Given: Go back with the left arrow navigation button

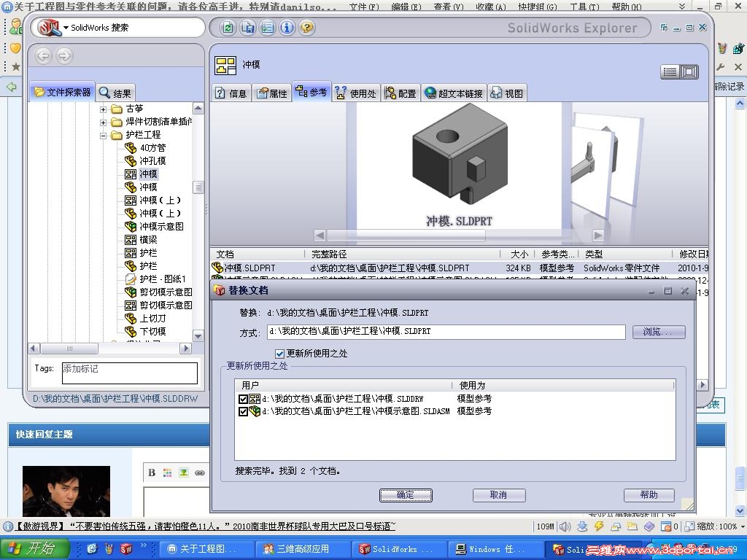Looking at the screenshot, I should point(43,56).
